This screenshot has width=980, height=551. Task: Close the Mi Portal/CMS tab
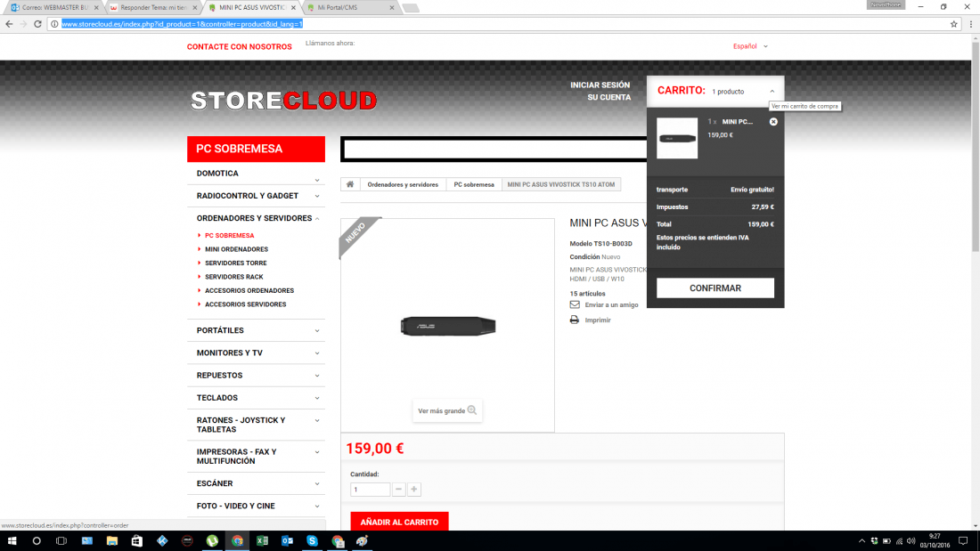point(392,7)
